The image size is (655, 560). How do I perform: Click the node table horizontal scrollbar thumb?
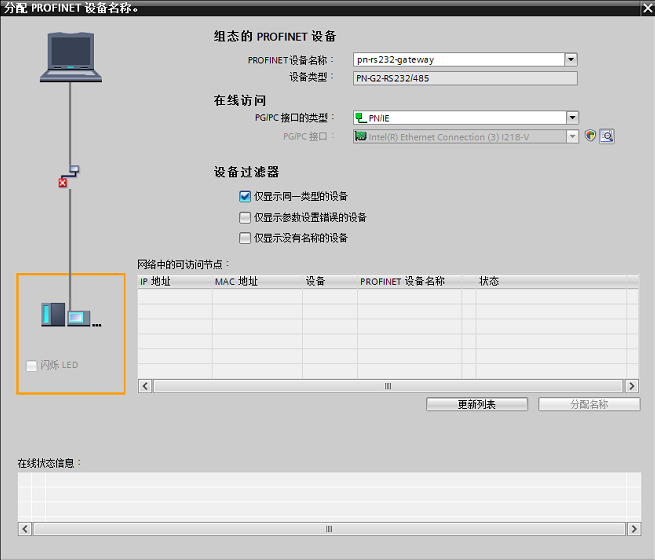388,386
